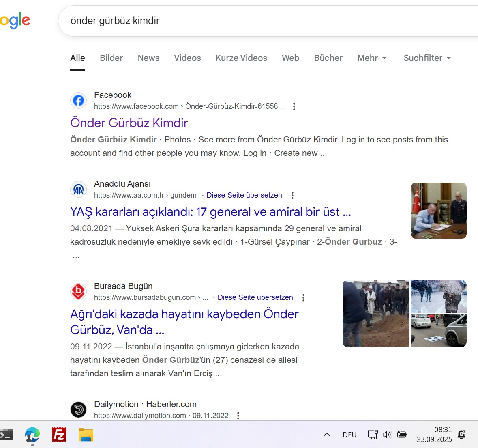Open the notifications bell icon

[x=462, y=435]
